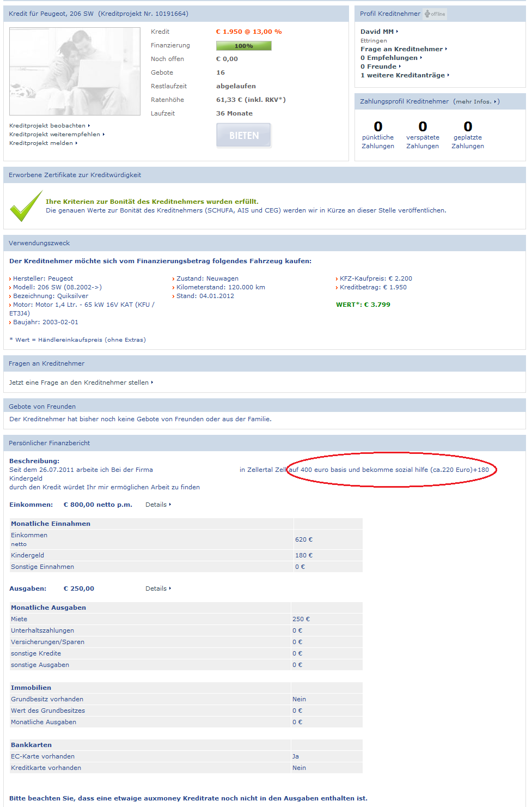Click the 100% Finanzierung progress bar
The image size is (532, 807).
click(243, 46)
